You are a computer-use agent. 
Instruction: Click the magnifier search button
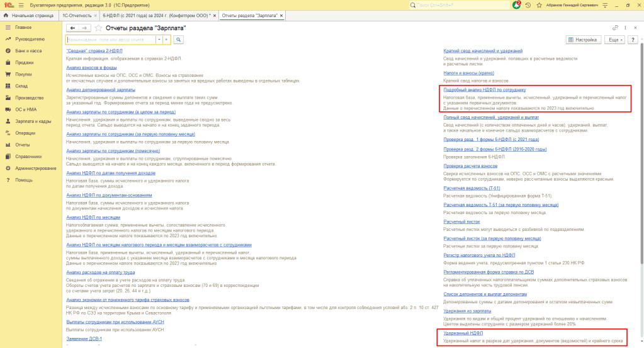179,40
